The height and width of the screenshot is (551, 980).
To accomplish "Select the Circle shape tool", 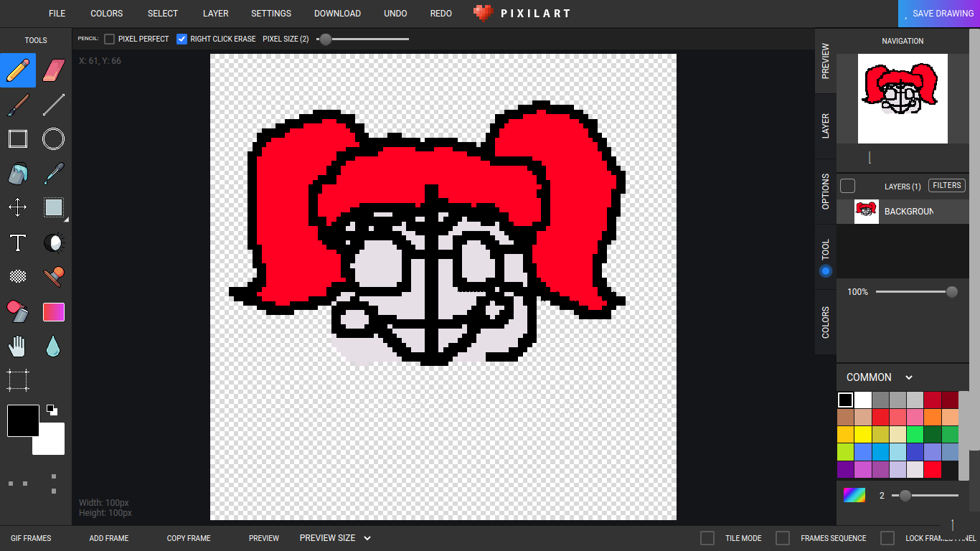I will 53,138.
